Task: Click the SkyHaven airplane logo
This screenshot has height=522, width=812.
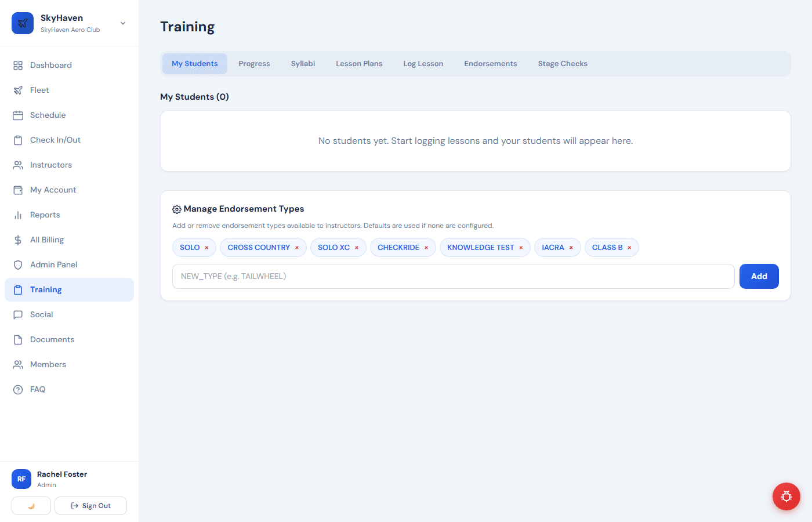Action: (22, 23)
